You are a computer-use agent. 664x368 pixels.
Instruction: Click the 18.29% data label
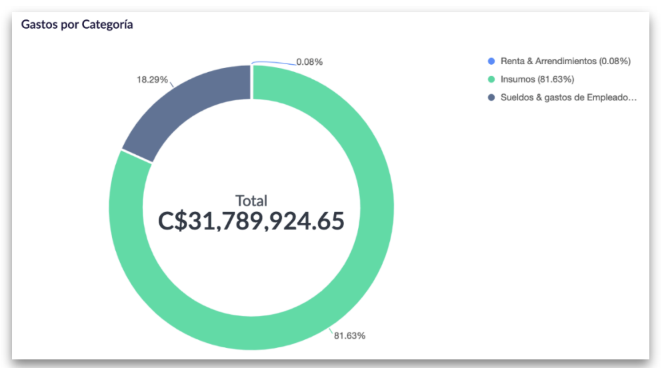point(152,80)
